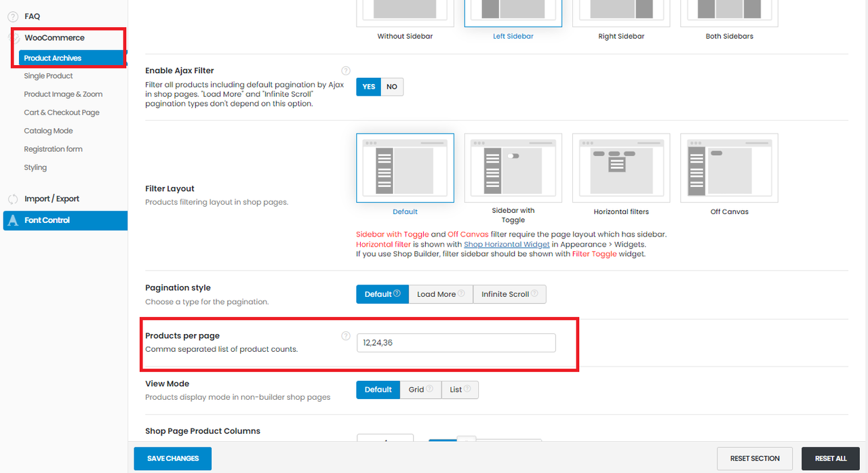This screenshot has width=868, height=473.
Task: Show help for Enable Ajax Filter
Action: coord(346,70)
